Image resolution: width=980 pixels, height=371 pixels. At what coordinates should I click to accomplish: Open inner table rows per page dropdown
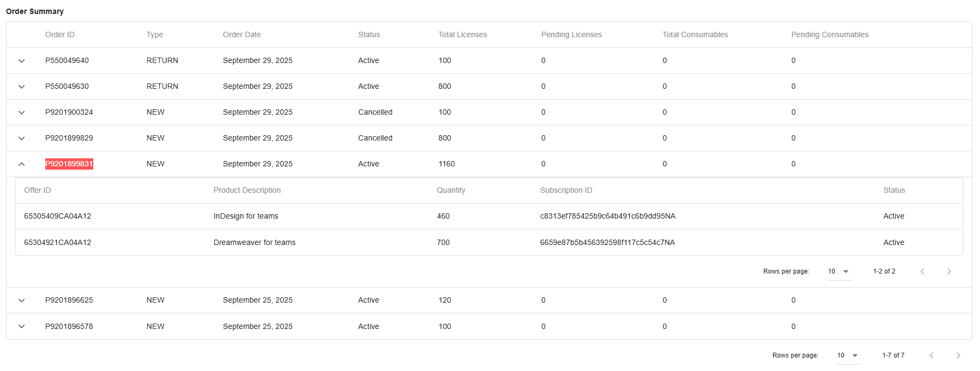click(839, 271)
